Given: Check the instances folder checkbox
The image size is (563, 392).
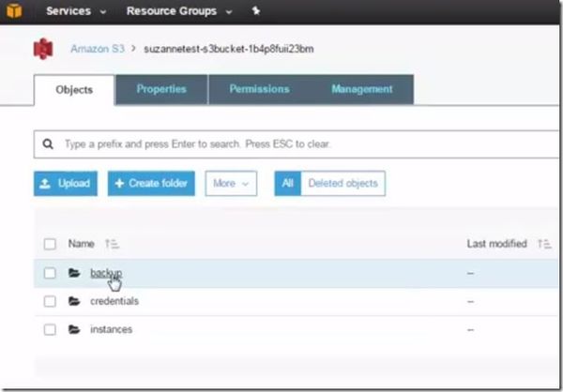Looking at the screenshot, I should 50,329.
